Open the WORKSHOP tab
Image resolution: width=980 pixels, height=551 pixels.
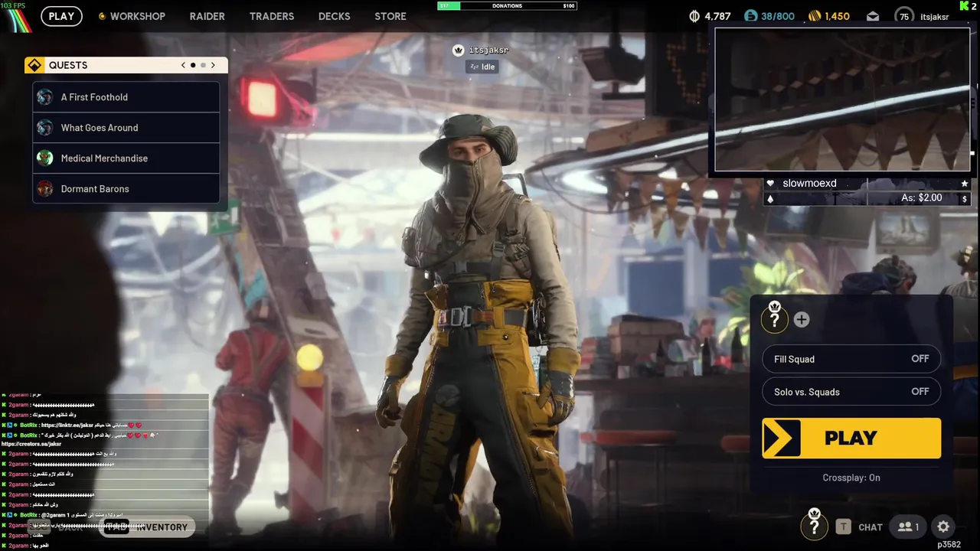pos(137,16)
